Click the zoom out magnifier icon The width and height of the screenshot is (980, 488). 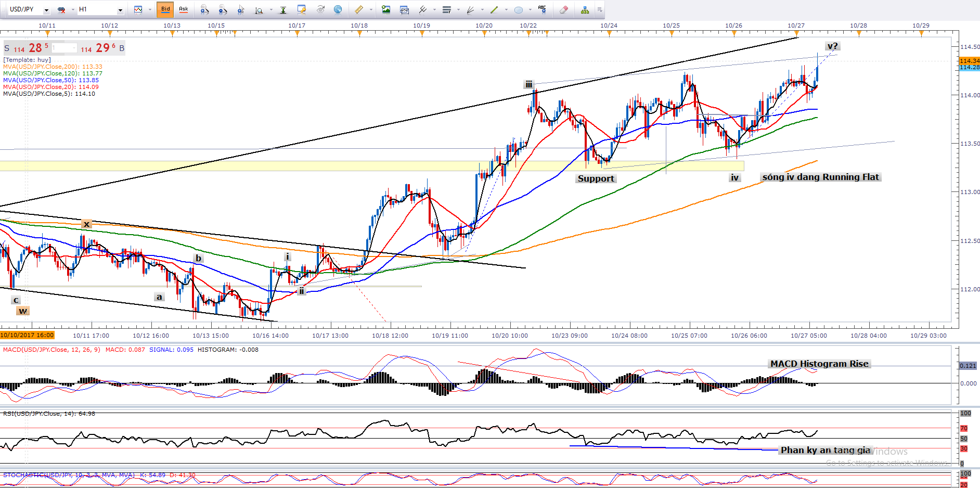tap(223, 9)
